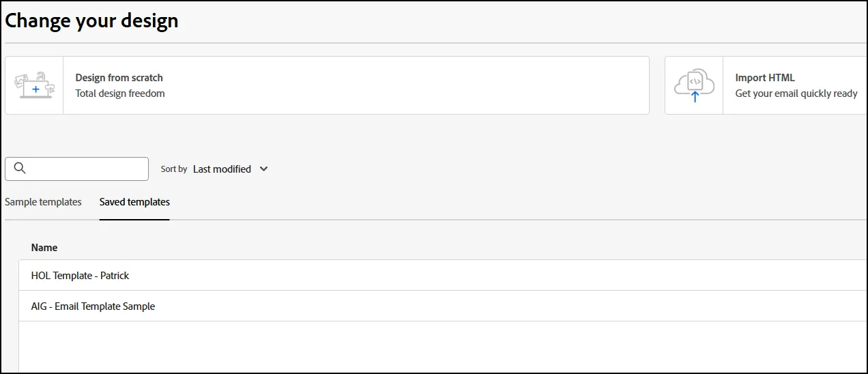Select the Saved templates tab
Image resolution: width=868 pixels, height=374 pixels.
click(x=134, y=202)
